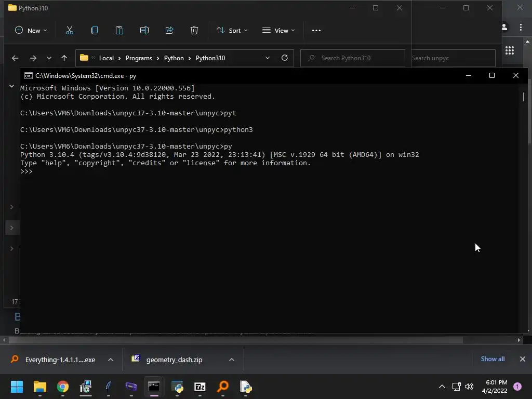Go forward in File Explorer
The width and height of the screenshot is (532, 399).
[33, 58]
